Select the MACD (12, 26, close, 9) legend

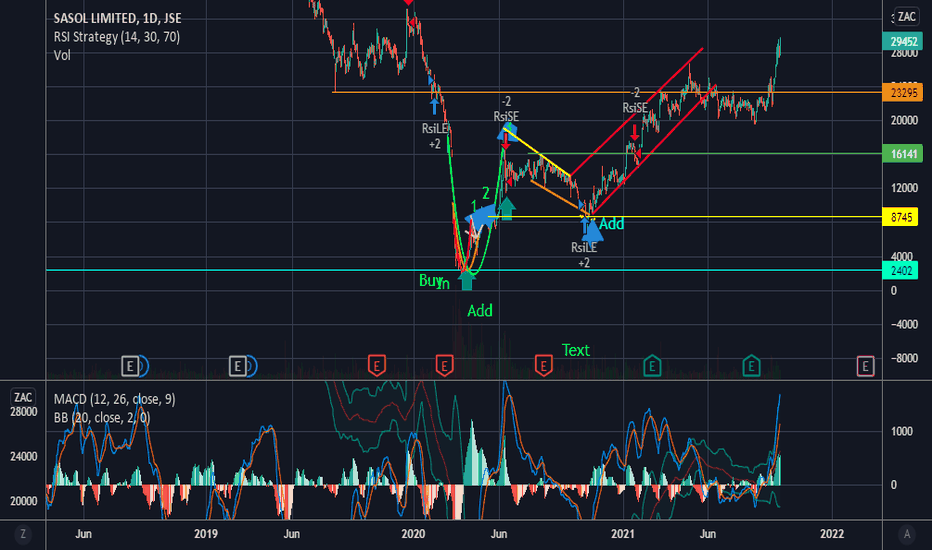[x=114, y=399]
